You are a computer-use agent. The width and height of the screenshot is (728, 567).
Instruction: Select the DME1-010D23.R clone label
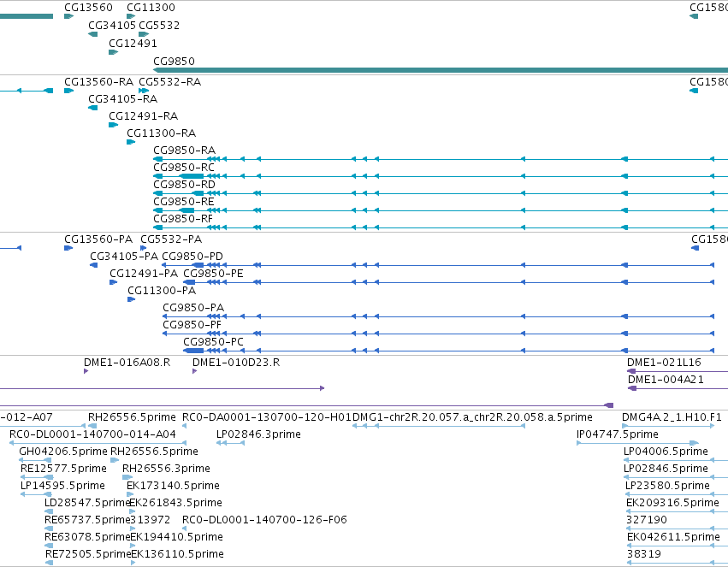[x=236, y=363]
